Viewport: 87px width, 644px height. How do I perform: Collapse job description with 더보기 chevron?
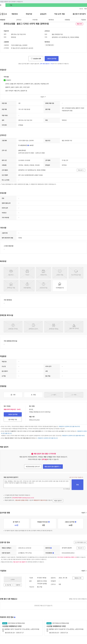pos(43,97)
